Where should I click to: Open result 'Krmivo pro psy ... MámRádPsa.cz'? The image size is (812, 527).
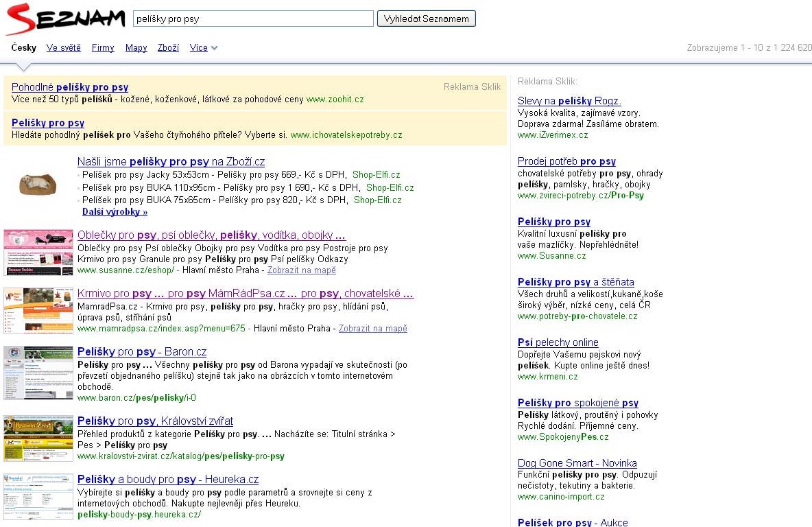pyautogui.click(x=246, y=293)
